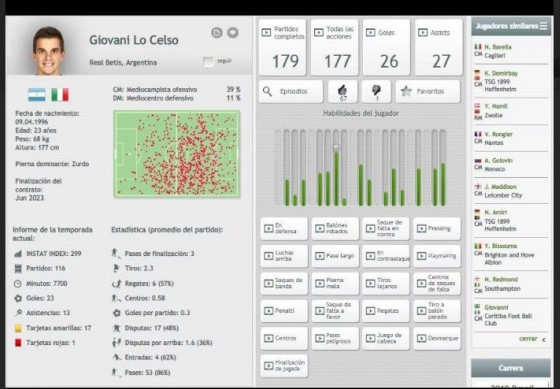560x389 pixels.
Task: Click the speech bubble icon beside name
Action: pos(233,33)
